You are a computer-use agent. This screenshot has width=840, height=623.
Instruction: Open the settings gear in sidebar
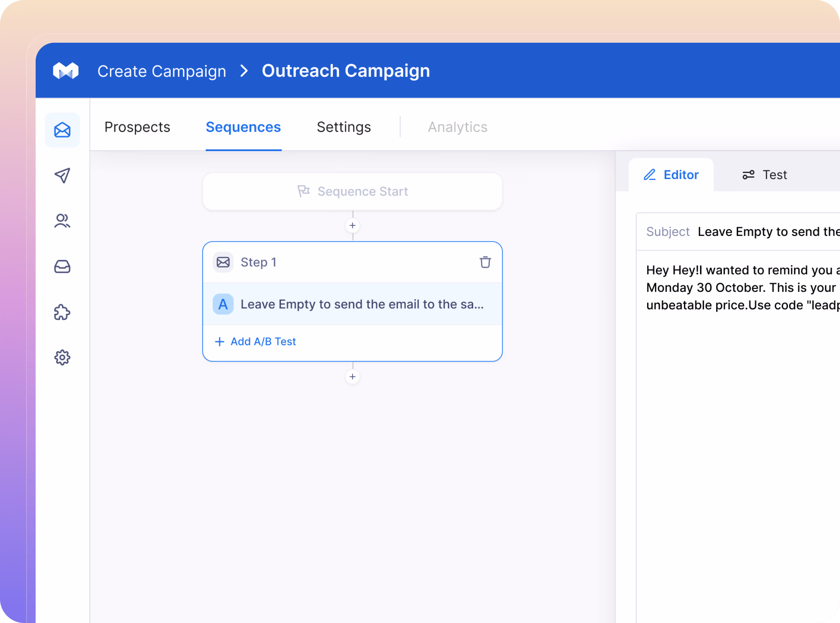pyautogui.click(x=62, y=357)
